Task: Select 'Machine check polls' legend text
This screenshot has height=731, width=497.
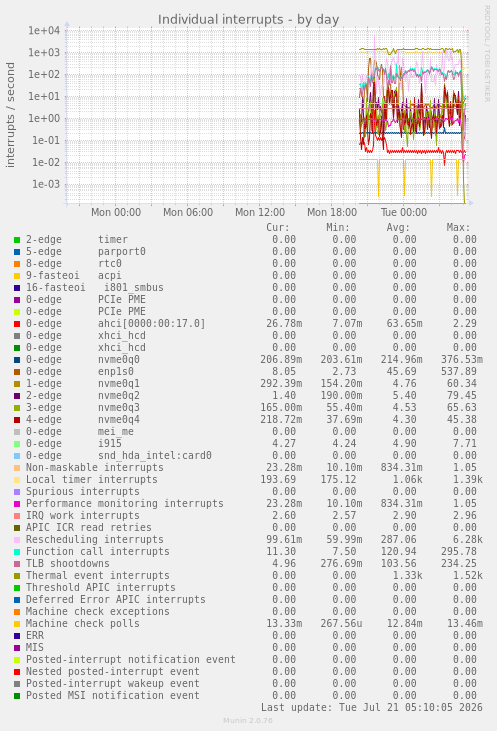Action: click(x=83, y=624)
